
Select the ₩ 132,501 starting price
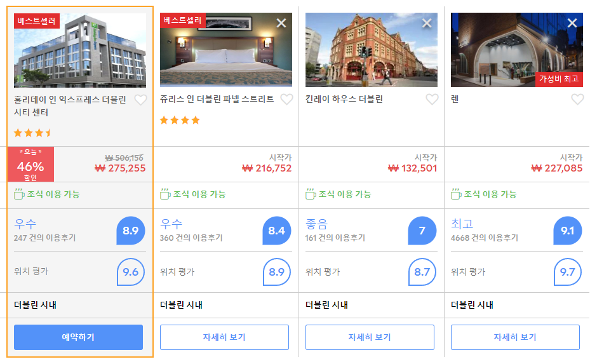412,168
